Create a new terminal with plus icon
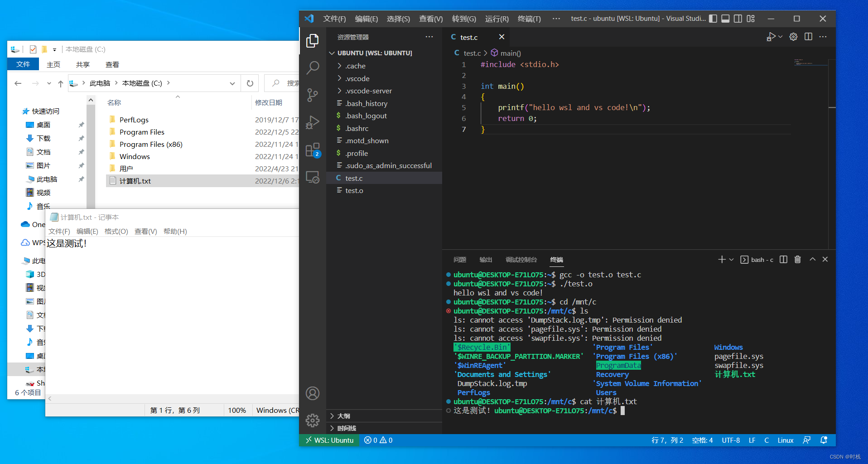The height and width of the screenshot is (464, 868). click(x=722, y=259)
